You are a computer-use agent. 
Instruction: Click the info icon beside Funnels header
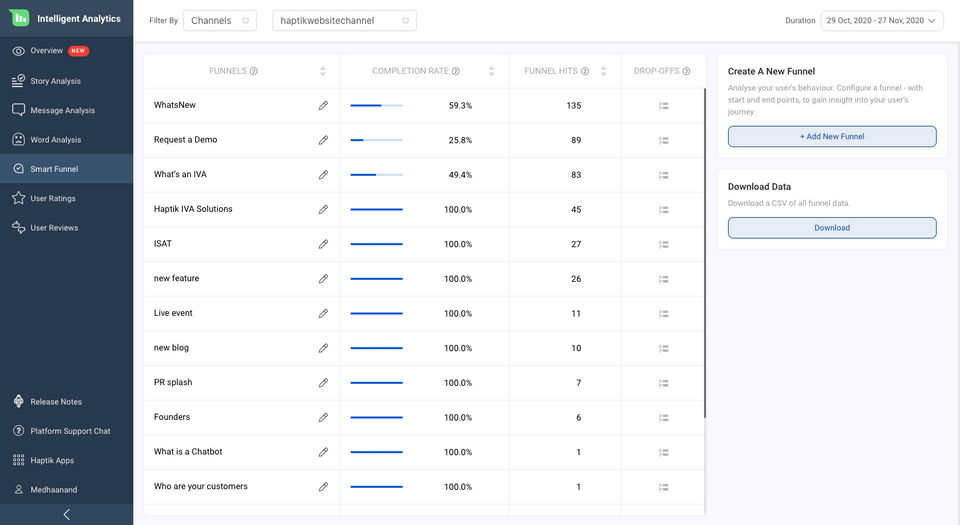[254, 71]
